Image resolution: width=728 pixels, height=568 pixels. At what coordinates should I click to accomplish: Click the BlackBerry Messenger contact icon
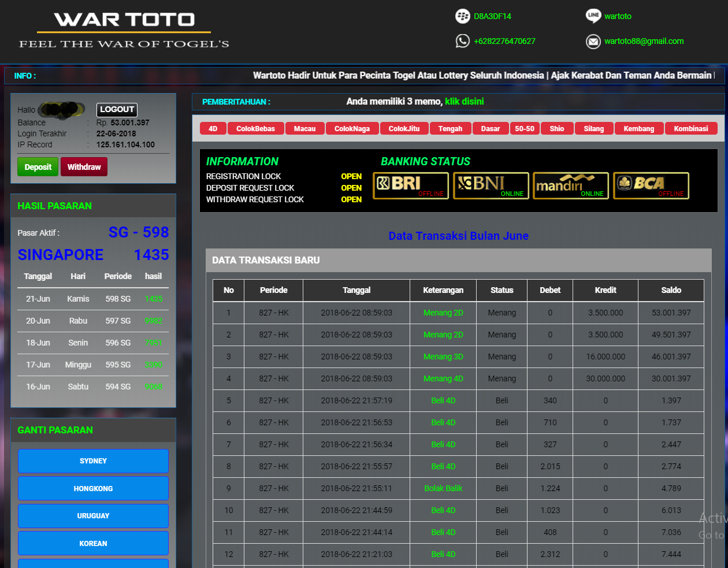click(x=462, y=16)
